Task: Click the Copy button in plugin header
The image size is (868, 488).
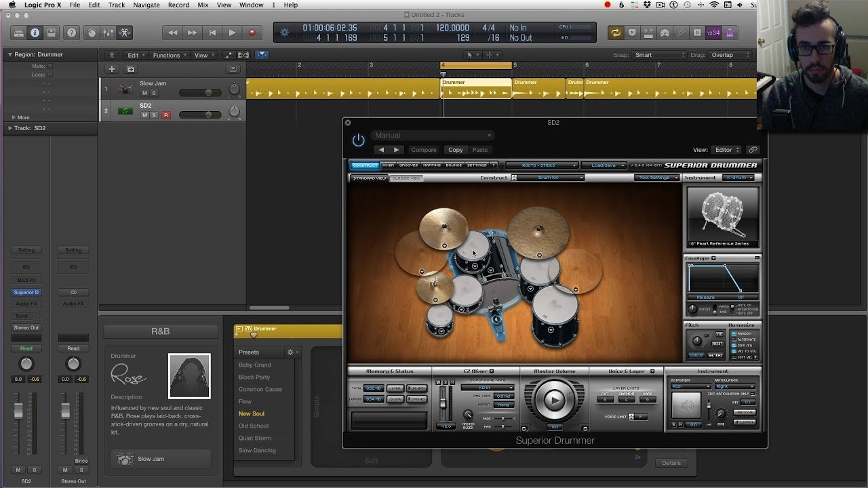Action: [x=456, y=150]
